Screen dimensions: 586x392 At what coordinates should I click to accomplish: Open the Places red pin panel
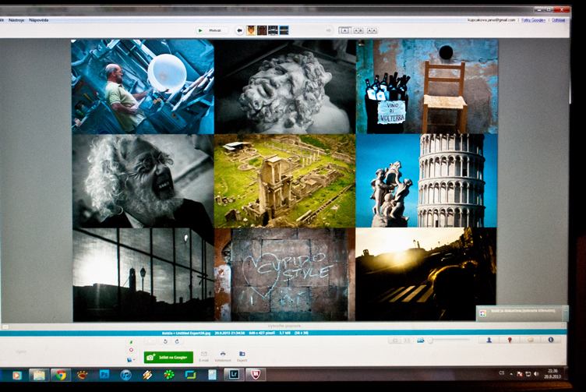click(x=510, y=340)
